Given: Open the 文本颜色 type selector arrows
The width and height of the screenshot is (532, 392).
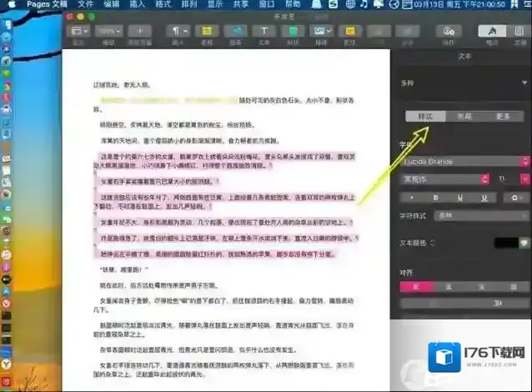Looking at the screenshot, I should click(x=433, y=243).
